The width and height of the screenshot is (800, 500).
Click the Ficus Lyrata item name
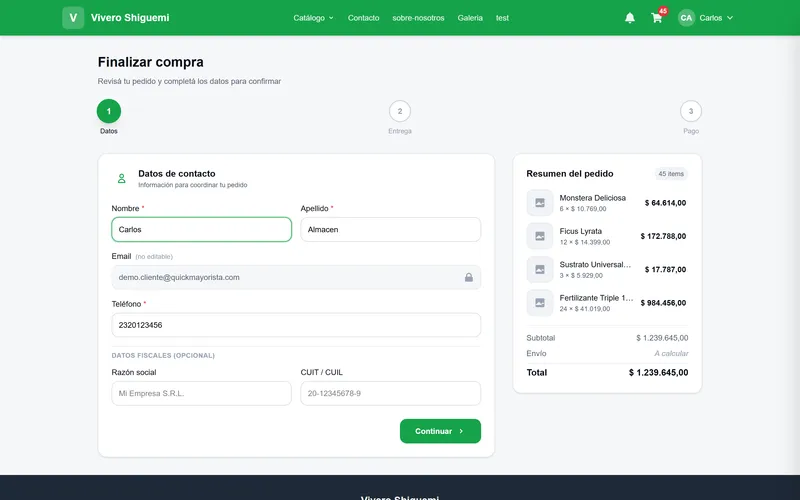click(581, 231)
